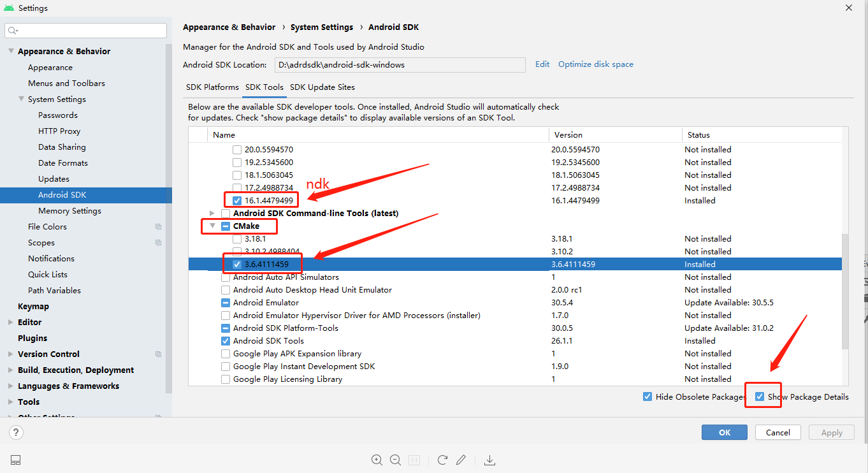Screen dimensions: 868x473
Task: Download the image with the download icon
Action: point(490,460)
